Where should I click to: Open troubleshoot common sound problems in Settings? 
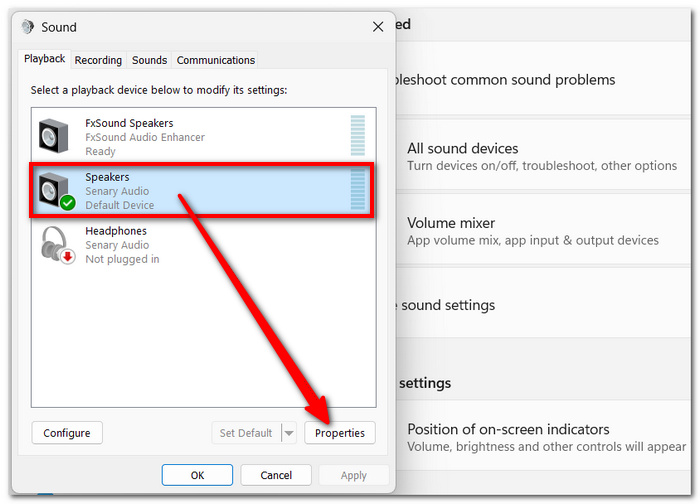coord(542,79)
